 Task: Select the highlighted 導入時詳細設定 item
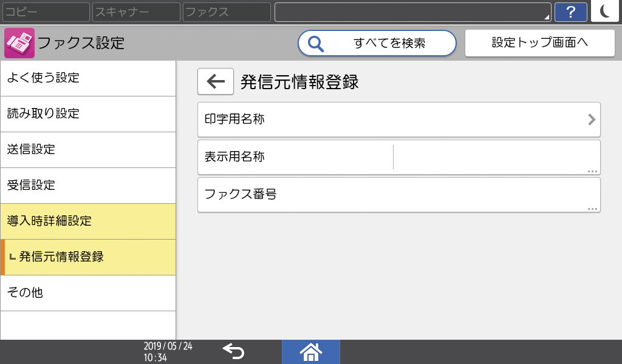tap(88, 221)
